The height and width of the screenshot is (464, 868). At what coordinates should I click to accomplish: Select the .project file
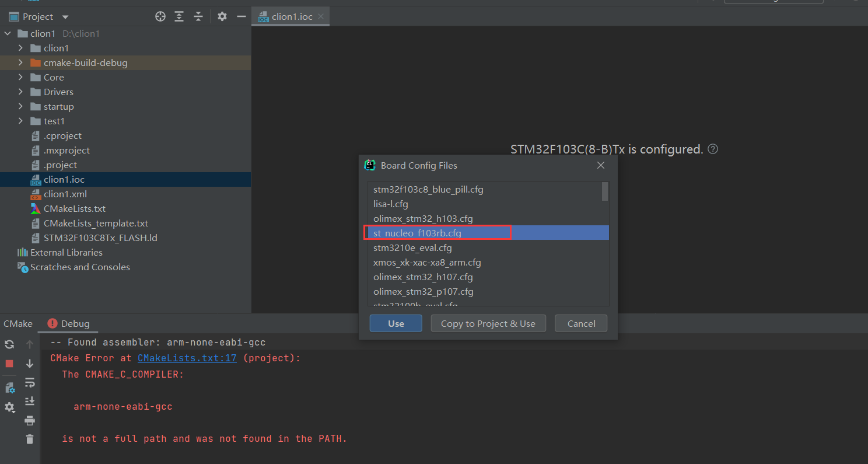click(x=60, y=165)
